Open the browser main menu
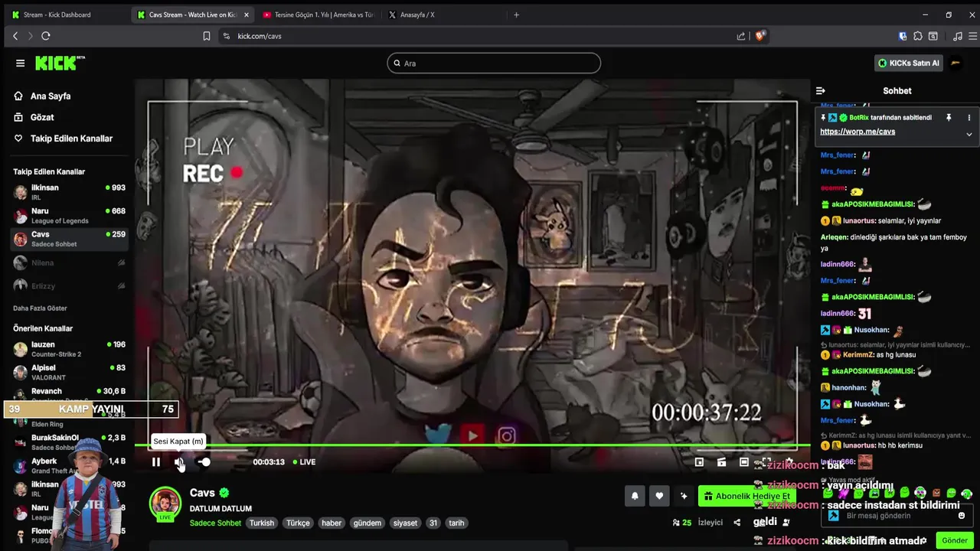 coord(973,36)
